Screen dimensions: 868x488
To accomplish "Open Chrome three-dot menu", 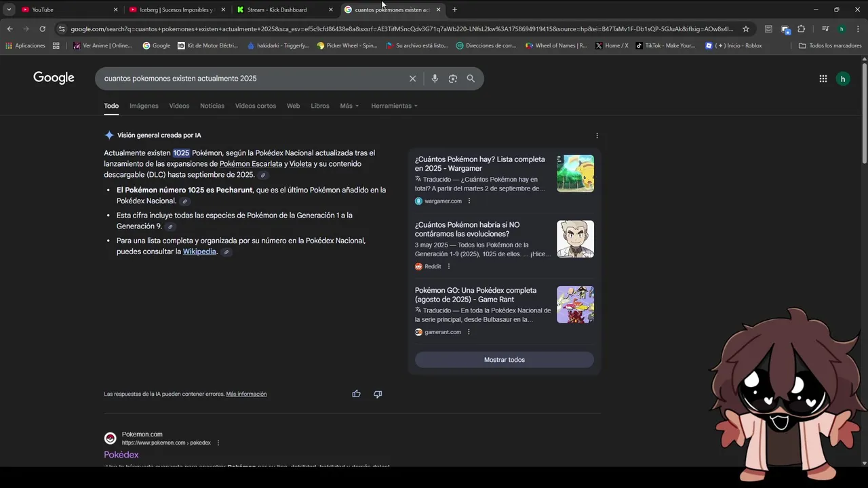I will tap(858, 29).
